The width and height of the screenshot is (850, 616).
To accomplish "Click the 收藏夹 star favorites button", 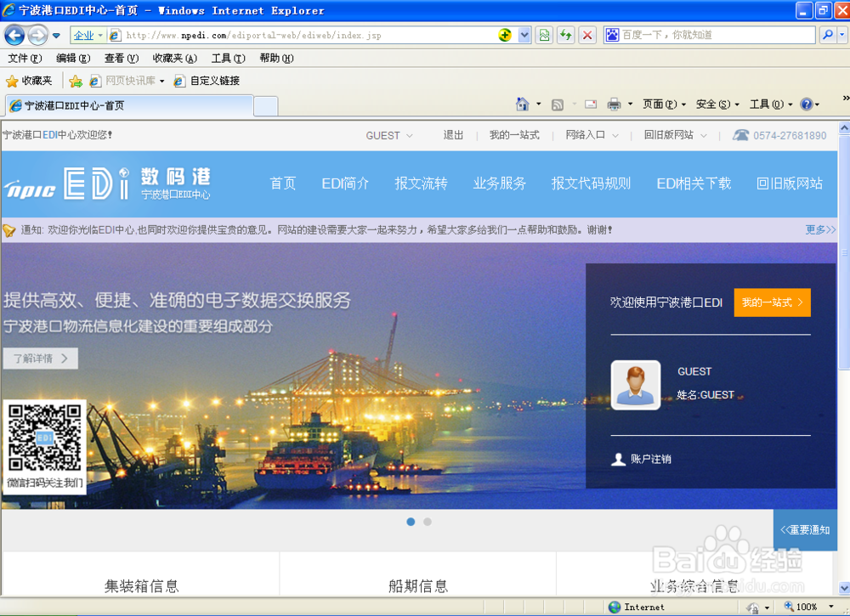I will 29,81.
